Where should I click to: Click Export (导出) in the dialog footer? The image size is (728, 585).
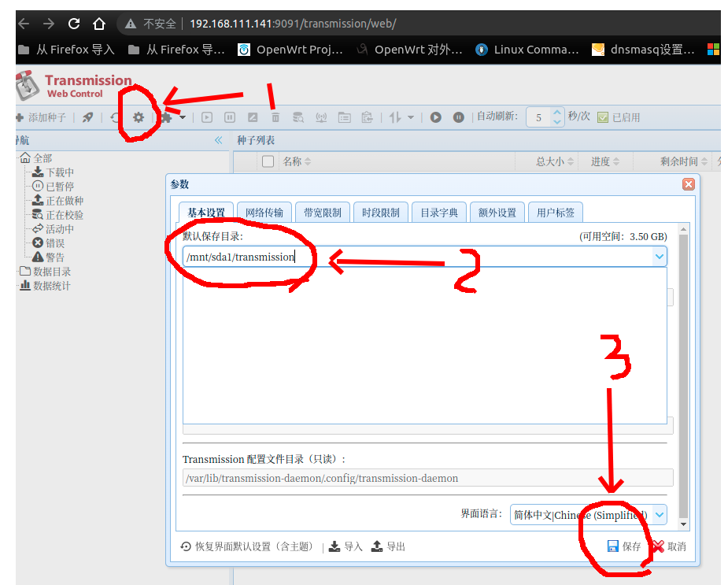[388, 546]
